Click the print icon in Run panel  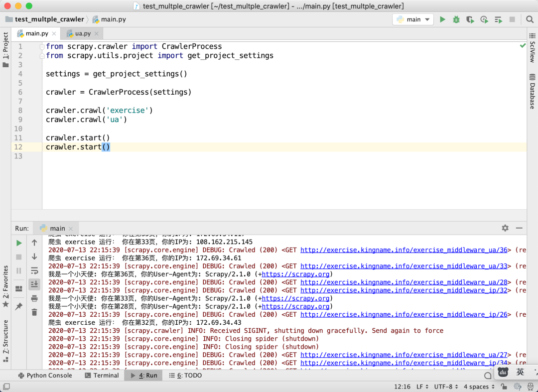tap(34, 298)
